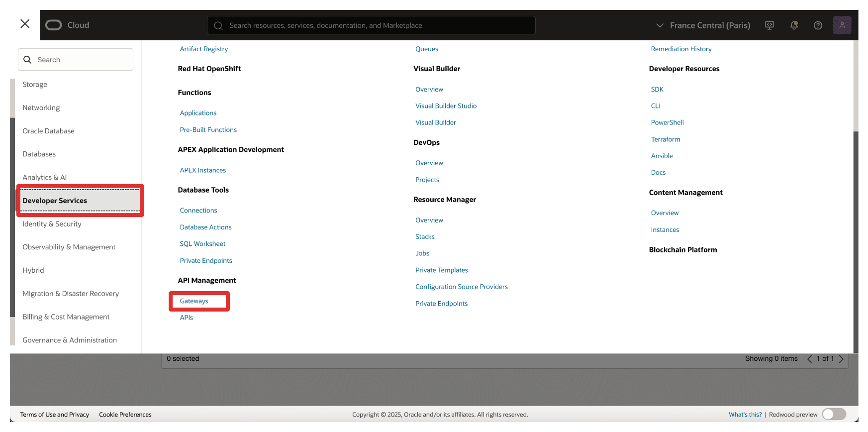
Task: Go to previous page with left chevron
Action: (809, 359)
